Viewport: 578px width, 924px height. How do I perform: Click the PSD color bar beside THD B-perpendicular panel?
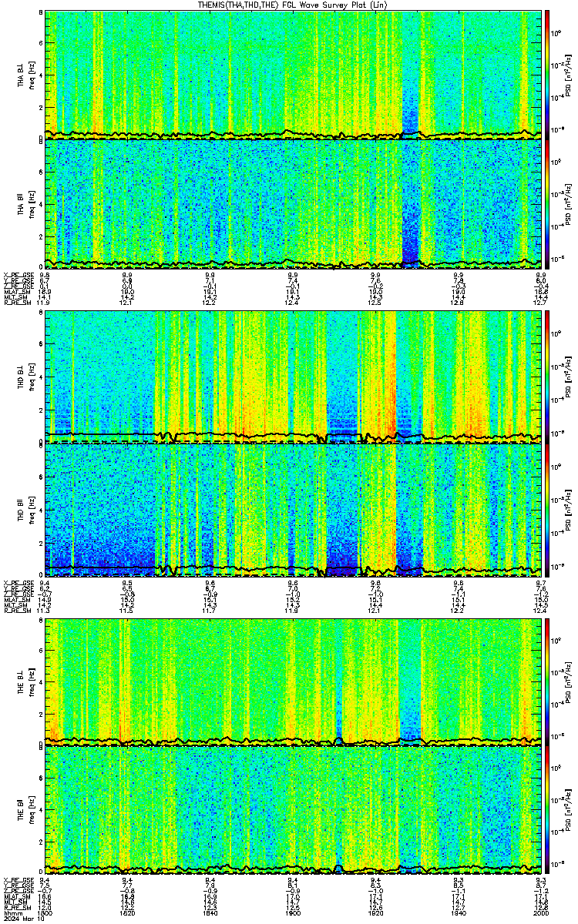pyautogui.click(x=547, y=377)
